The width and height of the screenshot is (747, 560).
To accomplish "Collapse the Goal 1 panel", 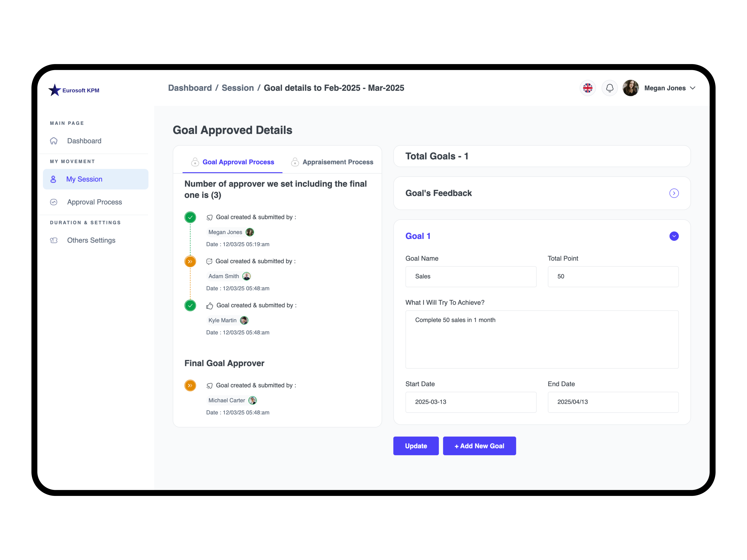I will (x=674, y=236).
